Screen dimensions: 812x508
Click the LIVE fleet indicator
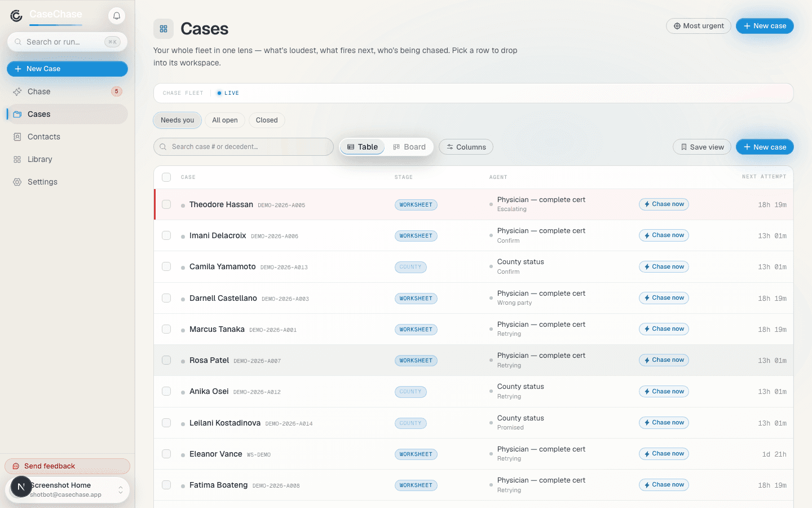coord(228,93)
